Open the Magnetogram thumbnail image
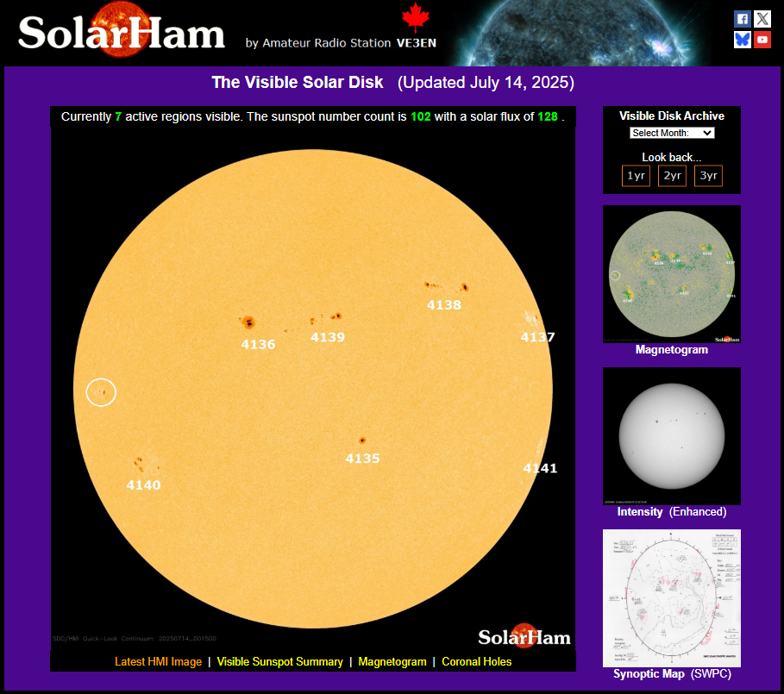This screenshot has height=694, width=784. pyautogui.click(x=672, y=274)
